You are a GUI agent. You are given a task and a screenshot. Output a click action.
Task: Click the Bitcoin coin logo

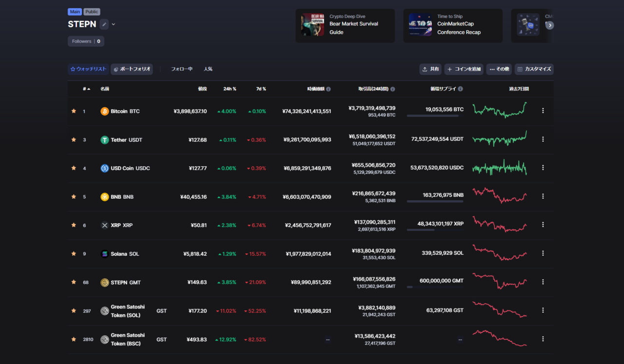coord(104,111)
